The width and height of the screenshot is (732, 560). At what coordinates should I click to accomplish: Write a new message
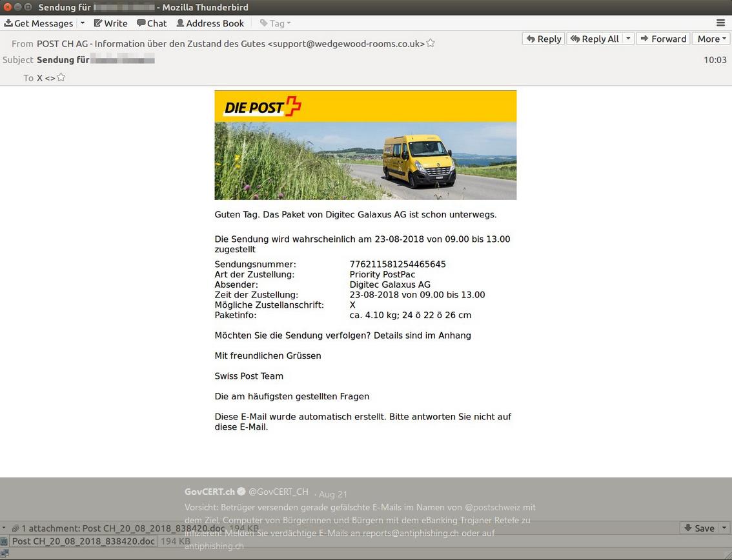[x=110, y=23]
